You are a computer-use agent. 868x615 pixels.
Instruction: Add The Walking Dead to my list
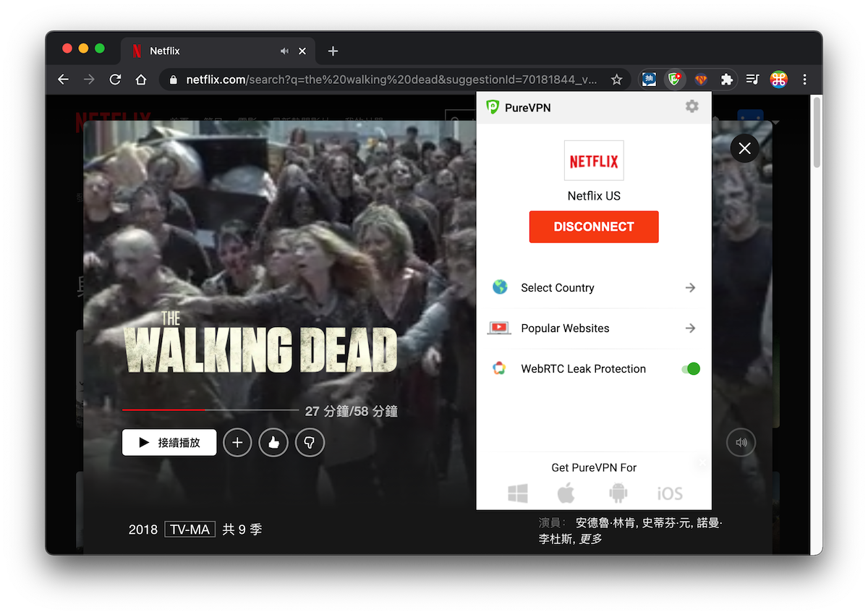[237, 443]
